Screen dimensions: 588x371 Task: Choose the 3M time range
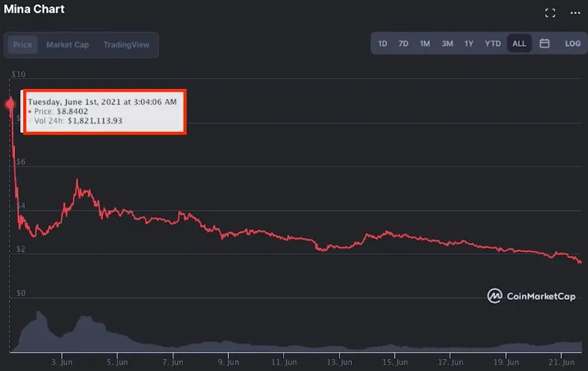coord(447,43)
